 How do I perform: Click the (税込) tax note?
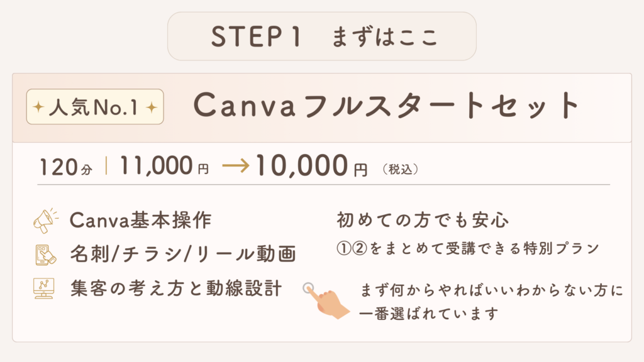point(401,168)
